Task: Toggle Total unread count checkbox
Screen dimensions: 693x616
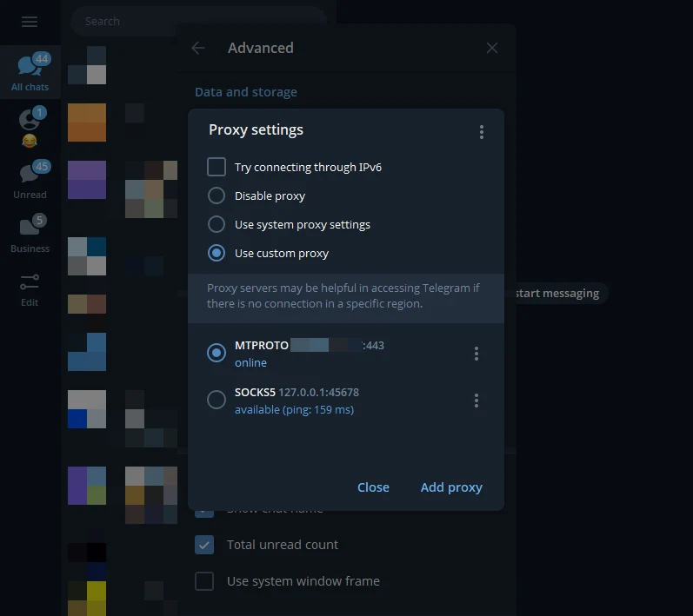Action: tap(204, 545)
